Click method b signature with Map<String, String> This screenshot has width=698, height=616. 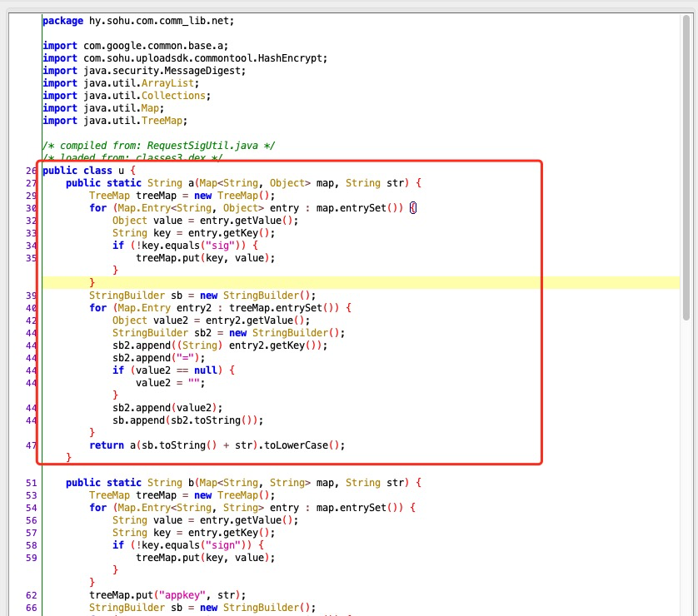coord(243,483)
